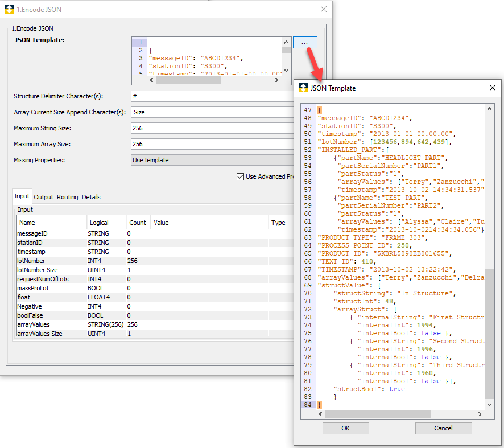Dismiss the JSON Template dialog via Cancel
Viewport: 504px width, 448px height.
[x=443, y=428]
